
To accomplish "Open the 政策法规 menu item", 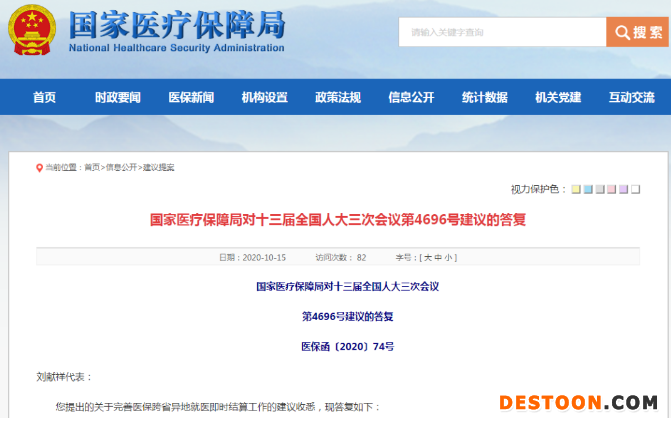I will tap(338, 97).
